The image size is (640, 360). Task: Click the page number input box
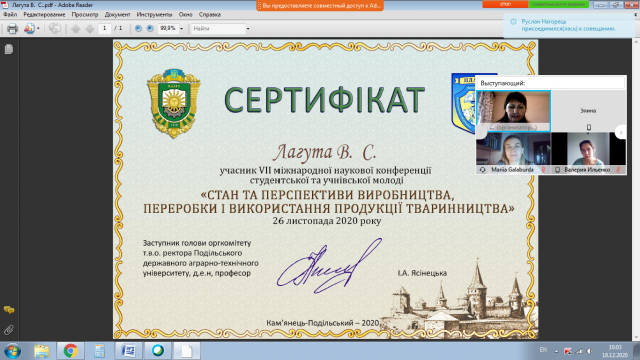tap(105, 28)
